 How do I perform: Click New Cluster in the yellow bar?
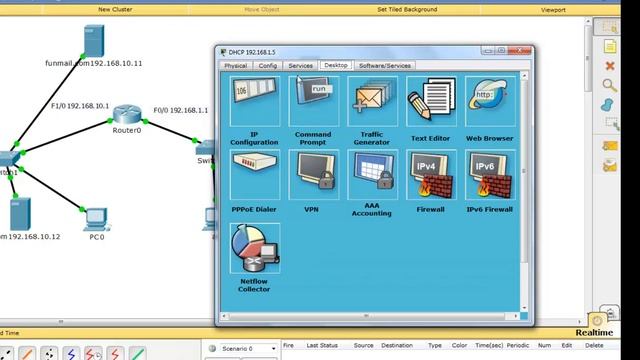pyautogui.click(x=115, y=9)
